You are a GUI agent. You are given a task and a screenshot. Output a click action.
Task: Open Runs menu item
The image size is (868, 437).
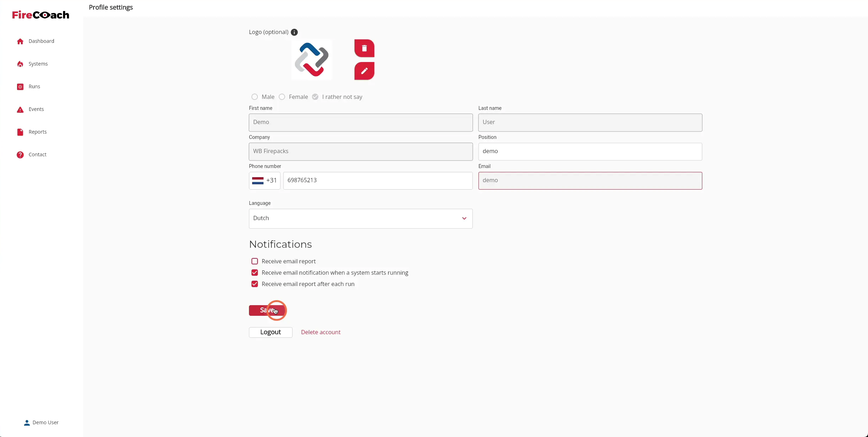[34, 86]
